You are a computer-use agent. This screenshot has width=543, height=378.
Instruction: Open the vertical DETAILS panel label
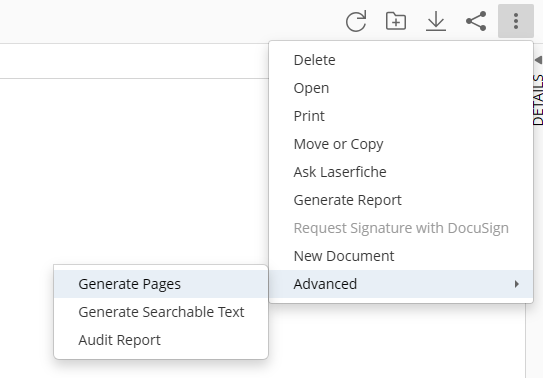tap(538, 100)
